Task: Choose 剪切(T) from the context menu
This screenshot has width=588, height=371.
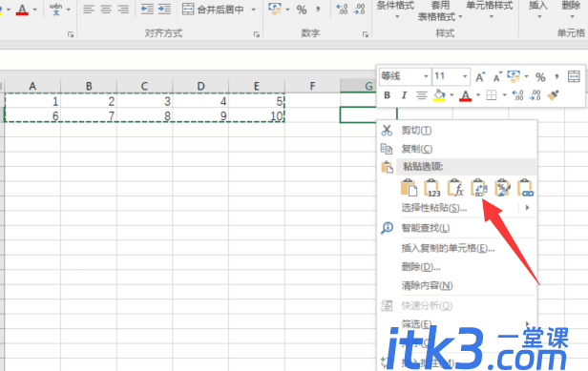Action: [416, 131]
